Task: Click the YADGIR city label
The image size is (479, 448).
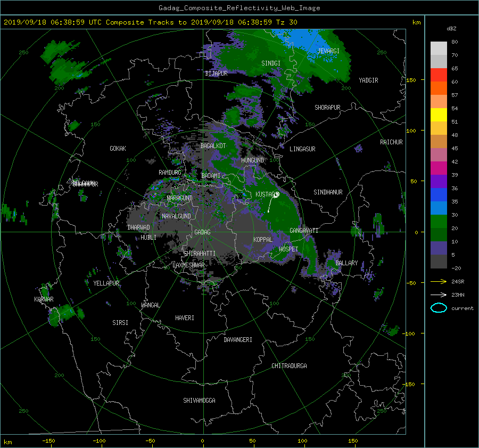Action: coord(368,80)
